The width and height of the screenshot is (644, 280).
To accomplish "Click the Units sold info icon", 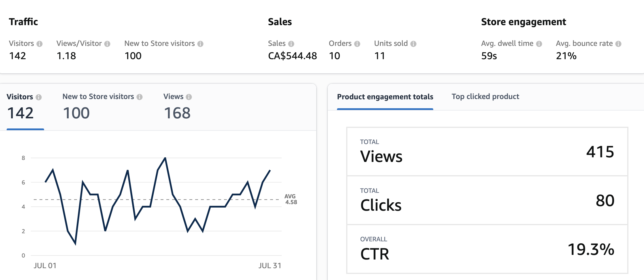I will pyautogui.click(x=413, y=44).
